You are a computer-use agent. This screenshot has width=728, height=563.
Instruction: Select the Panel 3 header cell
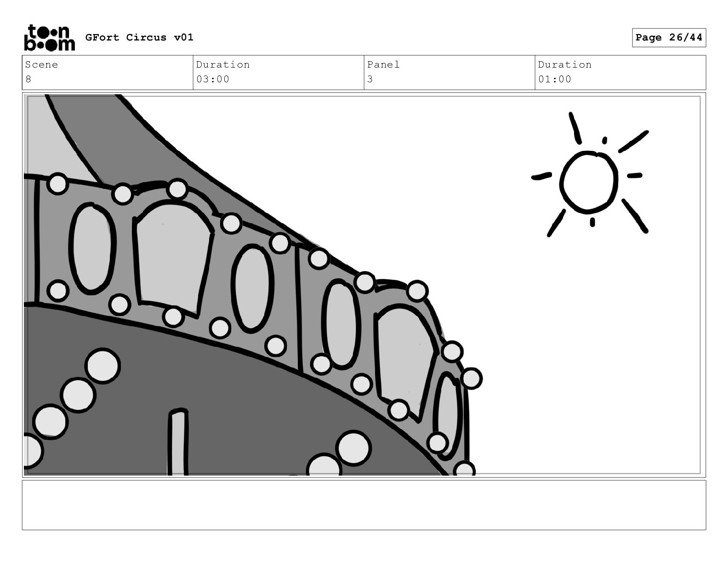(449, 72)
